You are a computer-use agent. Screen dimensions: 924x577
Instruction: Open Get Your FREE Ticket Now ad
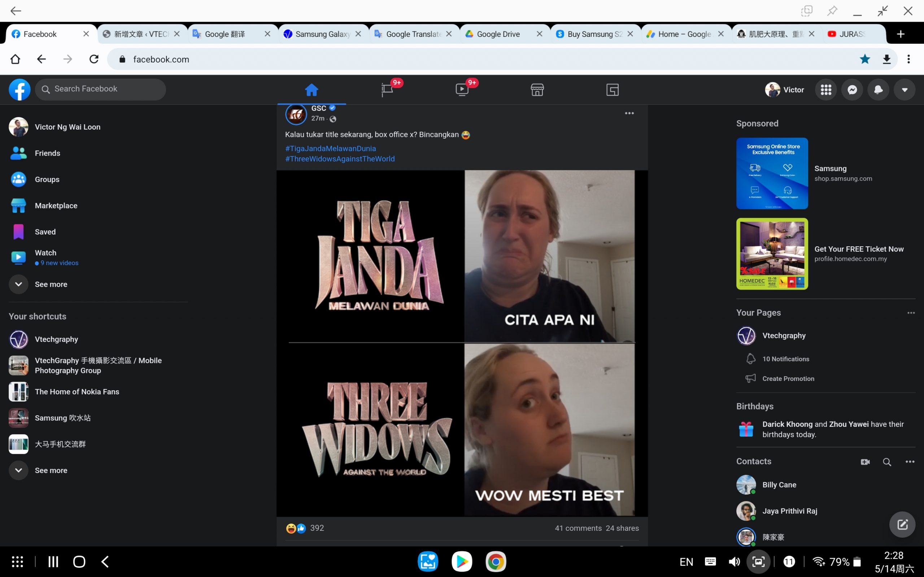(x=825, y=254)
